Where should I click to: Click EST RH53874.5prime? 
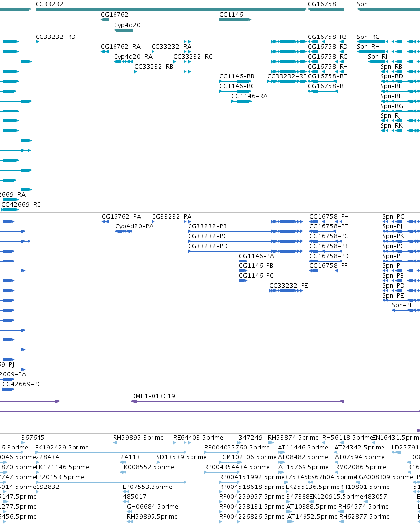pyautogui.click(x=293, y=438)
